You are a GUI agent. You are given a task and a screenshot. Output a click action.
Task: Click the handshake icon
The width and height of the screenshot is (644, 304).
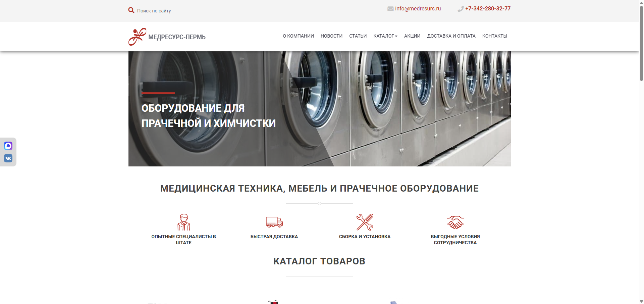(455, 222)
